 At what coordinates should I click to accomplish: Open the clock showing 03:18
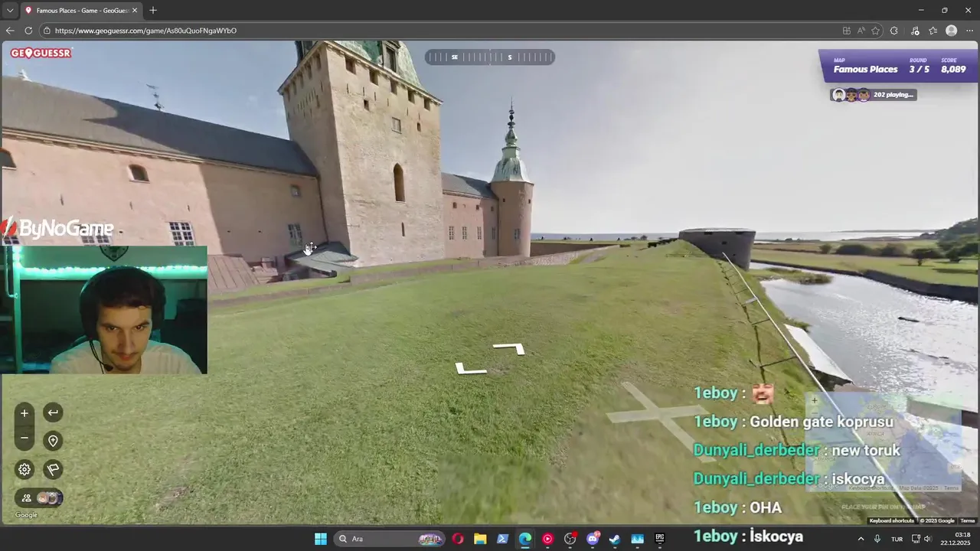click(955, 539)
